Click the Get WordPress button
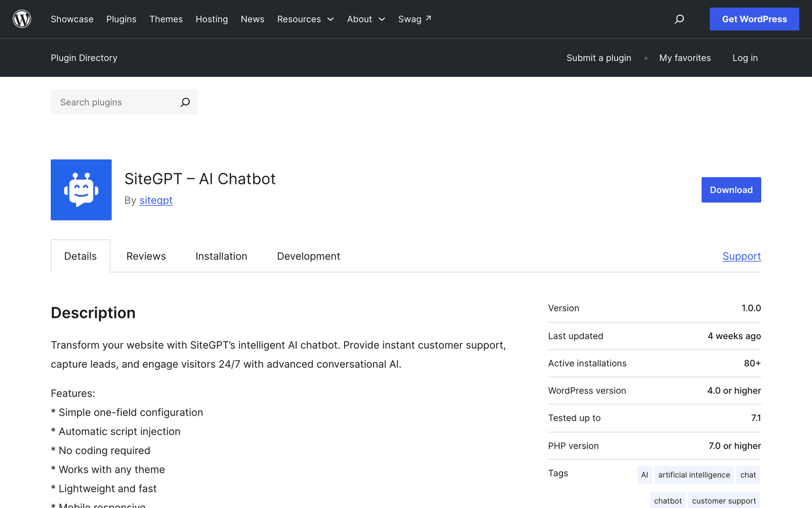Image resolution: width=812 pixels, height=508 pixels. click(x=754, y=19)
